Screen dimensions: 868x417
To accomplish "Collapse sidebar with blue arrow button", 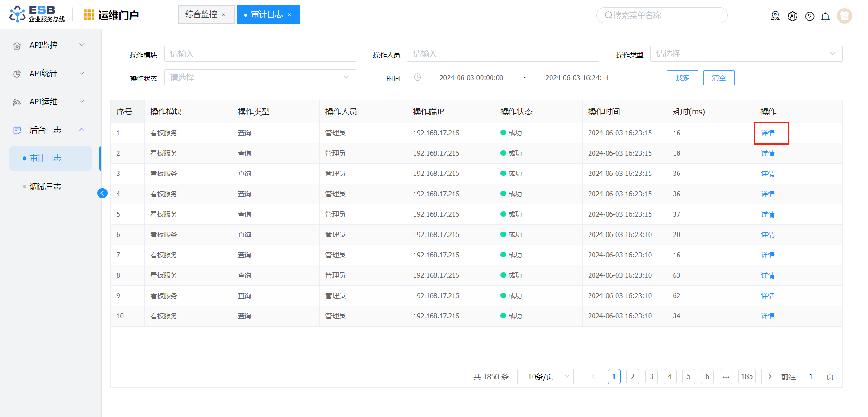I will 102,194.
